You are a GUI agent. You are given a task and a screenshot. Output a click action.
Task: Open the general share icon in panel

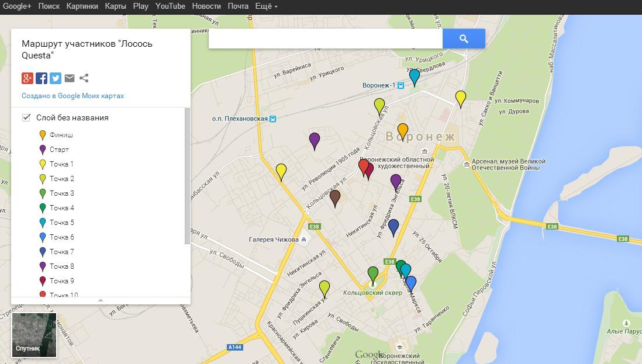(x=84, y=78)
